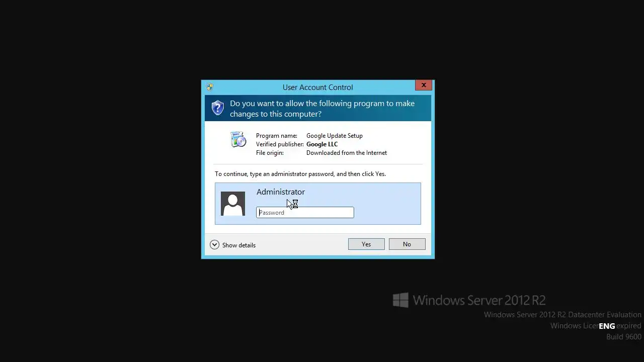Close the User Account Control dialog
This screenshot has height=362, width=644.
pos(424,85)
